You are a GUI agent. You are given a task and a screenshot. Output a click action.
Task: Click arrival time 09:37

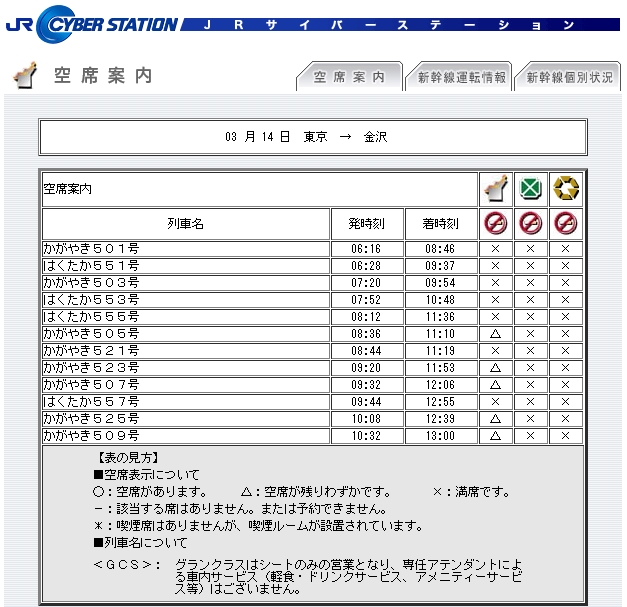(440, 266)
